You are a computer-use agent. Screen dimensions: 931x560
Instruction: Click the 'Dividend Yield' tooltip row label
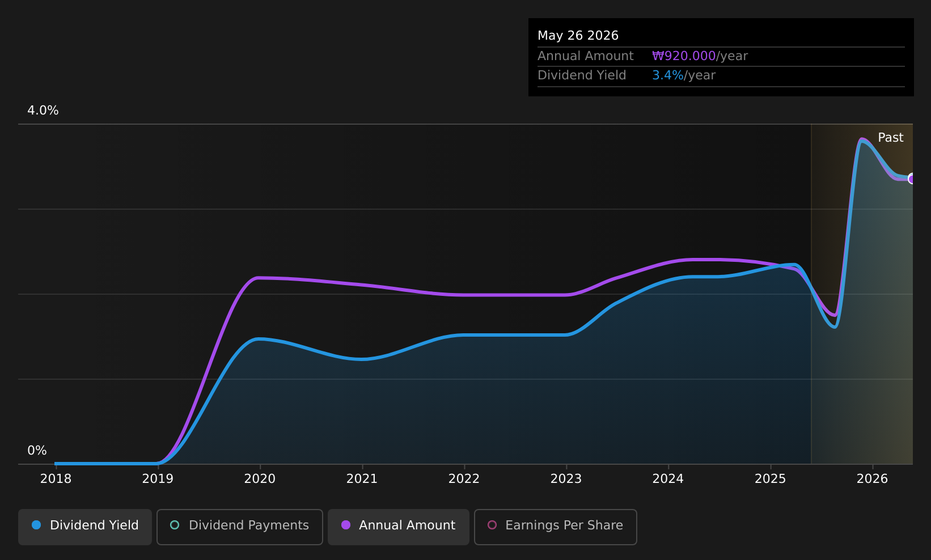[582, 75]
